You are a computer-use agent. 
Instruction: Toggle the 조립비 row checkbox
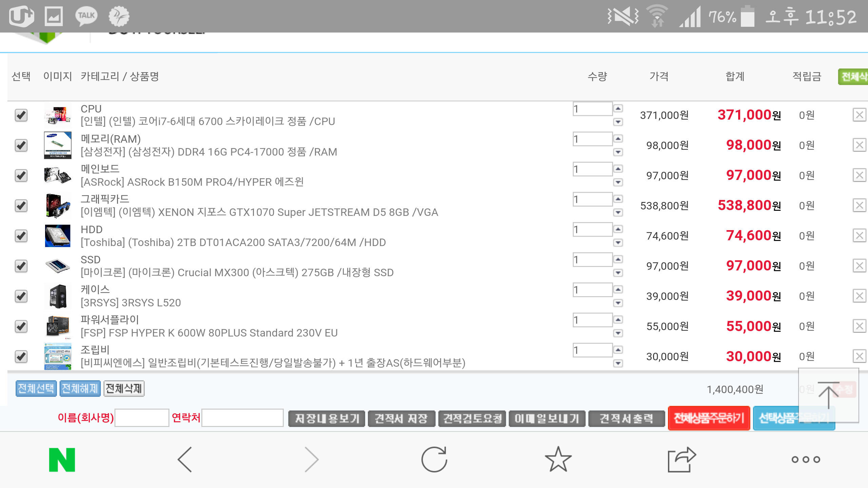(21, 357)
